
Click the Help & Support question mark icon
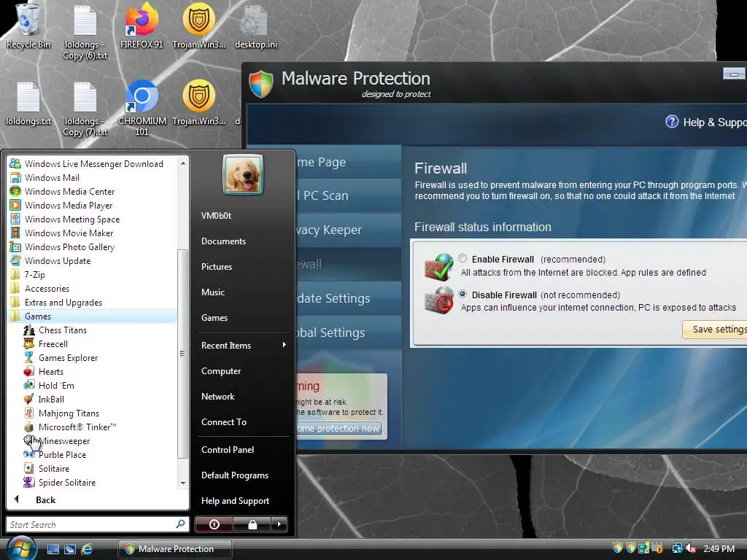tap(671, 122)
